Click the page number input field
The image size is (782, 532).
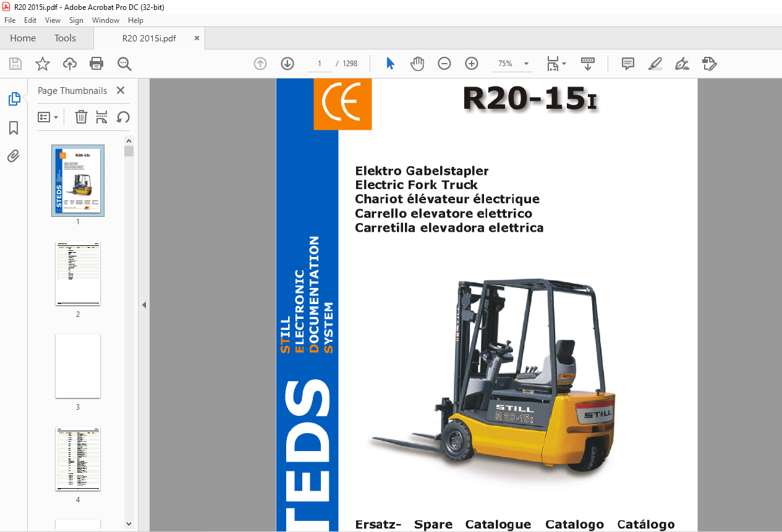click(320, 64)
